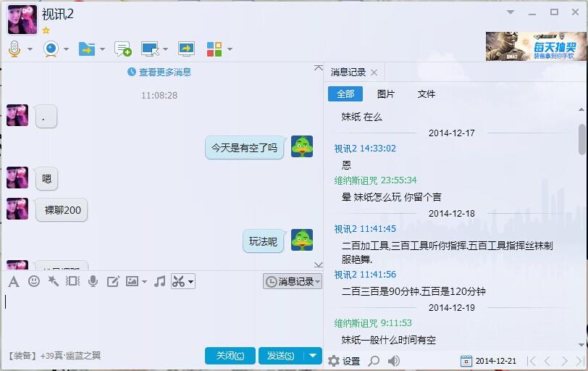The height and width of the screenshot is (371, 588).
Task: Click the yellow star level icon
Action: [46, 30]
